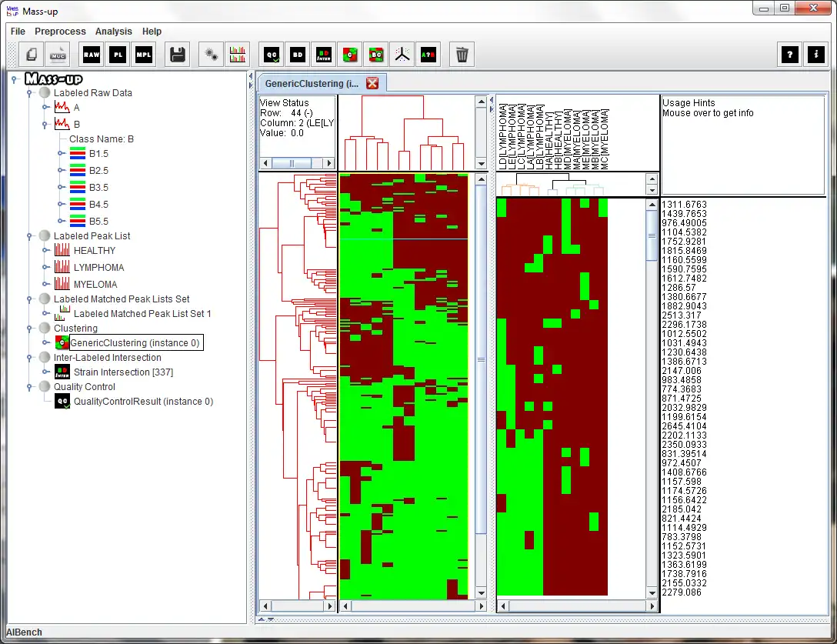Click scroll-down arrow of detail heatmap
837x644 pixels.
652,592
